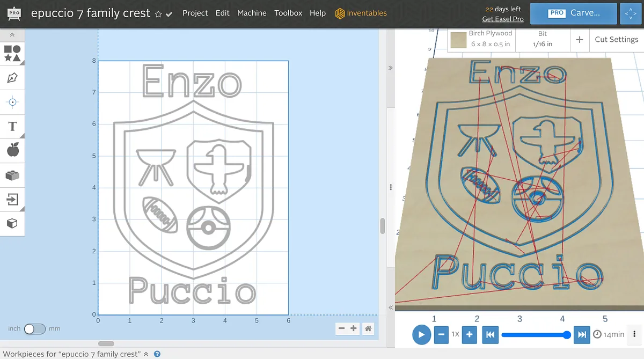Open the Shapes tool
Image resolution: width=644 pixels, height=359 pixels.
click(12, 53)
